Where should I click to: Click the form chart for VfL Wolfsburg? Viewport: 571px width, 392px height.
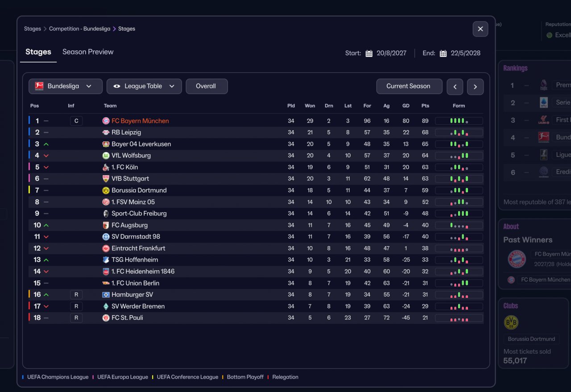pos(459,156)
